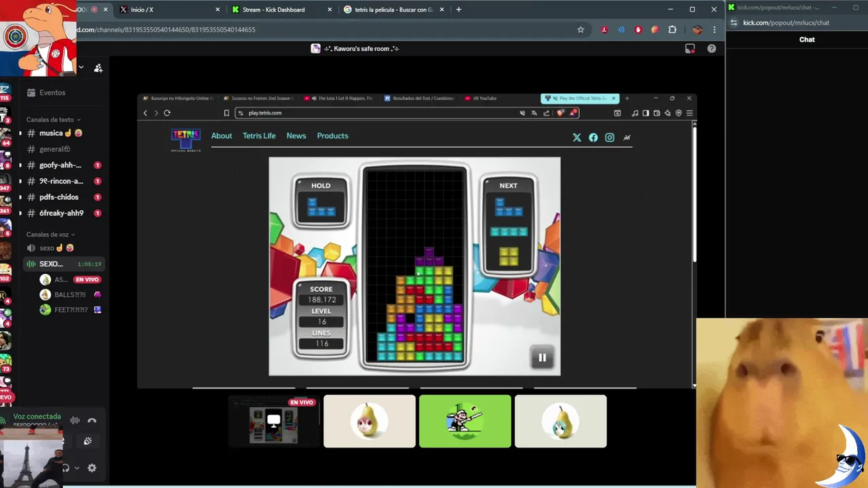This screenshot has height=488, width=868.
Task: Open the About page on Tetris site
Action: coord(221,136)
